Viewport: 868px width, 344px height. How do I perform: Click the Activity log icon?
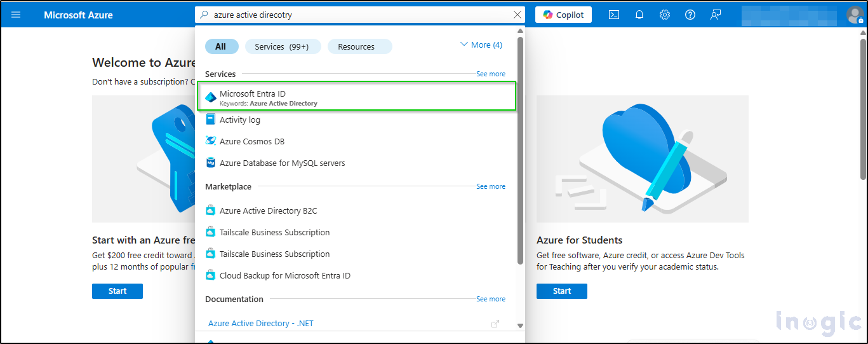[x=211, y=120]
